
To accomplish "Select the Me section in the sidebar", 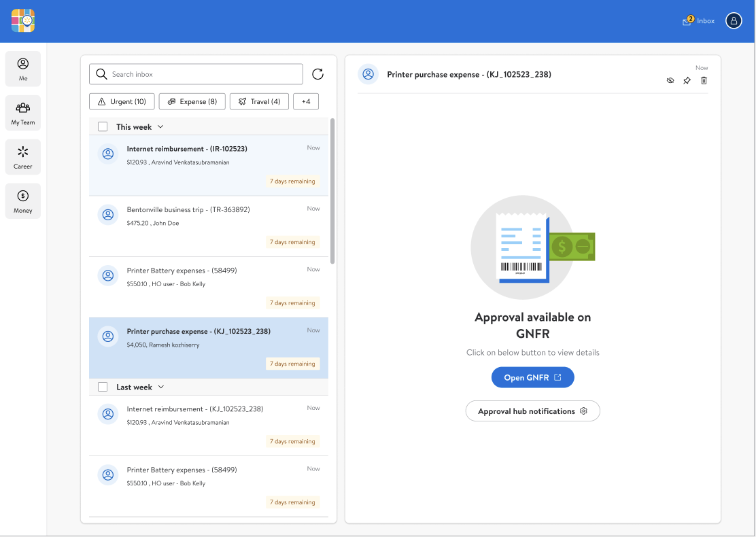I will [22, 69].
